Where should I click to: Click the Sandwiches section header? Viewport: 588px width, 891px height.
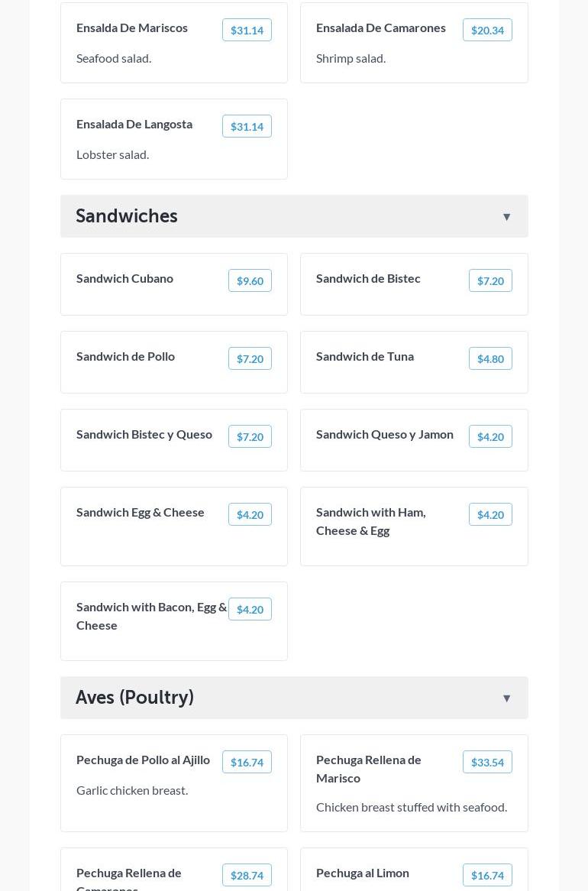tap(127, 216)
